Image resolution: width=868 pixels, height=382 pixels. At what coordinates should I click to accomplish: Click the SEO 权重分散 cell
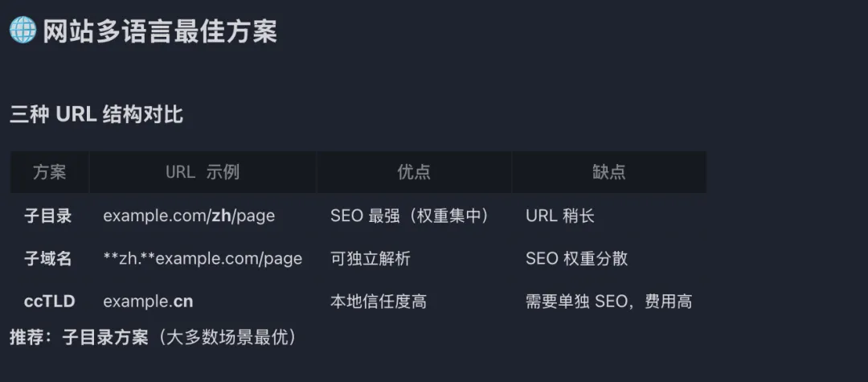[577, 258]
